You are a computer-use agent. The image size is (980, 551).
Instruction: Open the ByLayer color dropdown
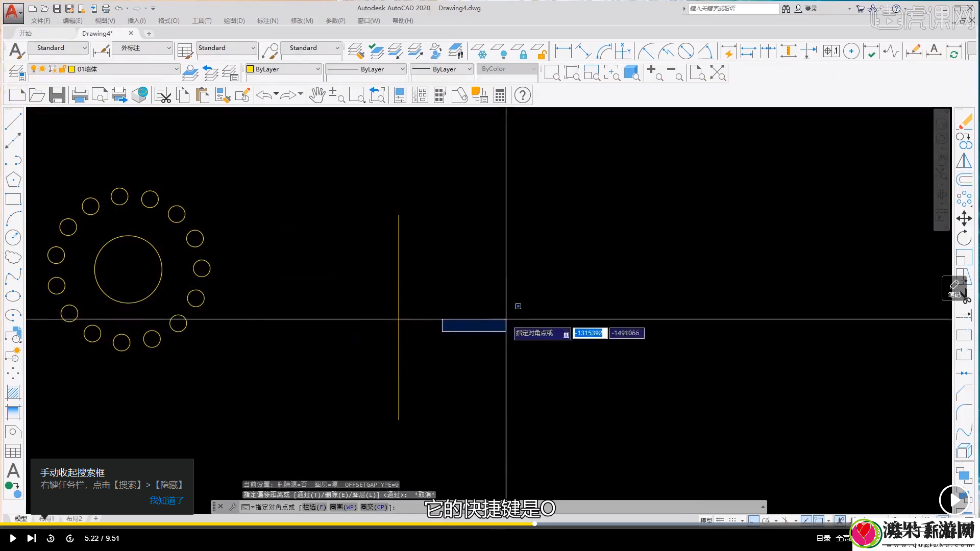(x=283, y=69)
